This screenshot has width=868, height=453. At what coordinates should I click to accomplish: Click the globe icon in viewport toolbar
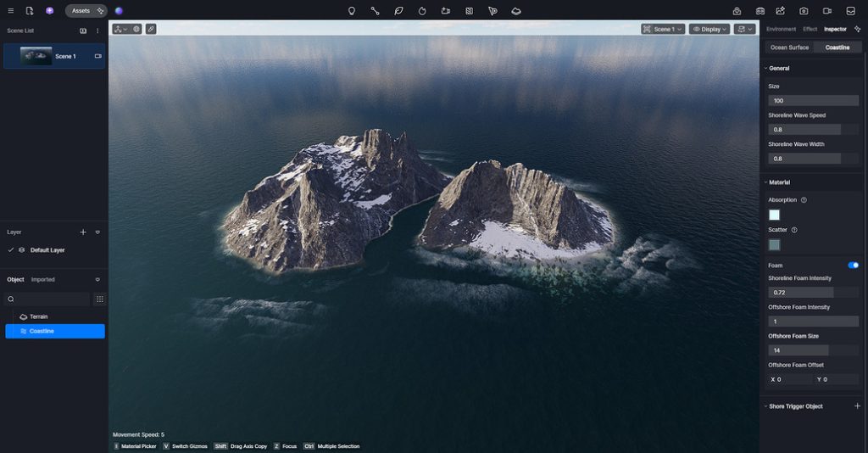coord(136,29)
